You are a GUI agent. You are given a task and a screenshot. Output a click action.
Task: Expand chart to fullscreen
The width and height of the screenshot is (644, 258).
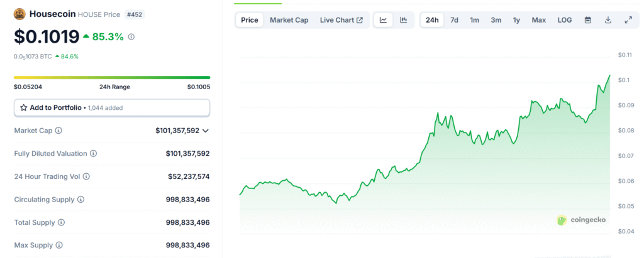click(628, 20)
